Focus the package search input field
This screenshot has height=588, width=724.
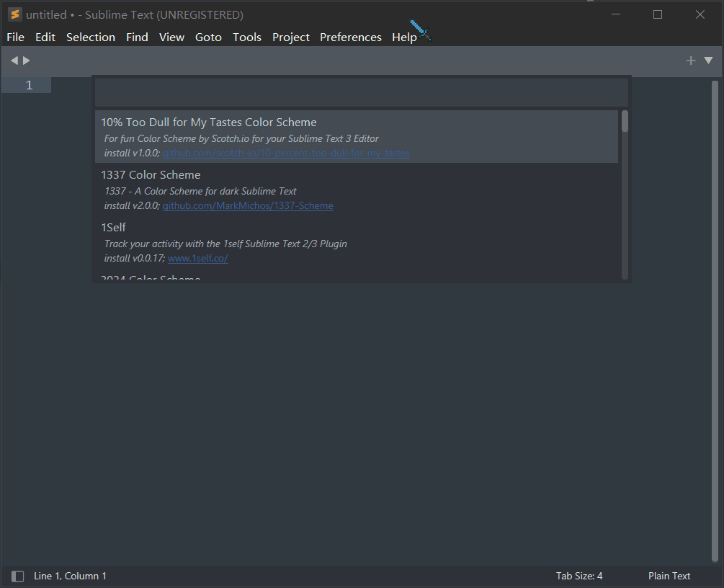tap(361, 92)
